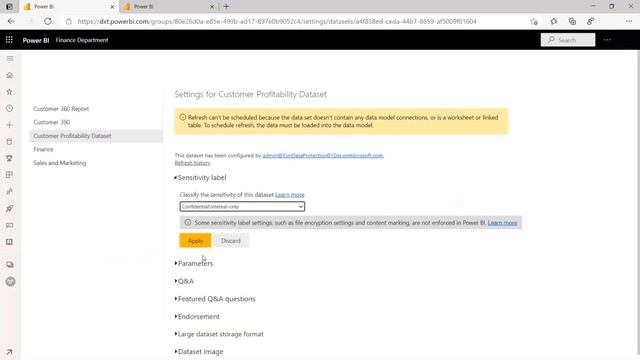The width and height of the screenshot is (640, 360).
Task: Expand the Endorsement section
Action: click(x=197, y=316)
